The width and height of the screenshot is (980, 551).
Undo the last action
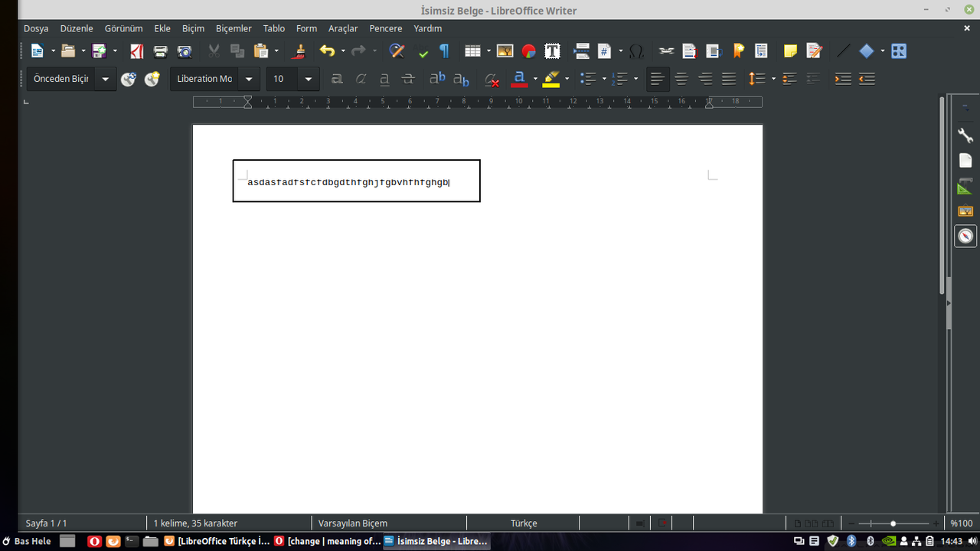327,51
